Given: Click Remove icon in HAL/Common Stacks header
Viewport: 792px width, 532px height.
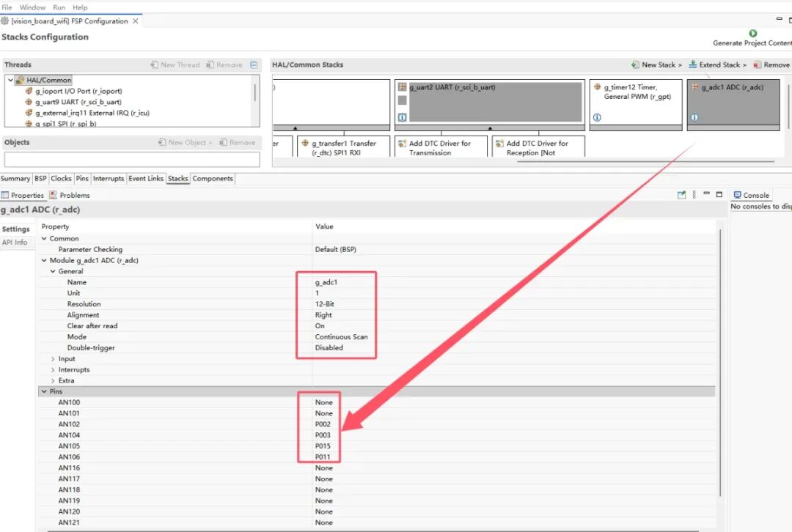Looking at the screenshot, I should coord(758,64).
